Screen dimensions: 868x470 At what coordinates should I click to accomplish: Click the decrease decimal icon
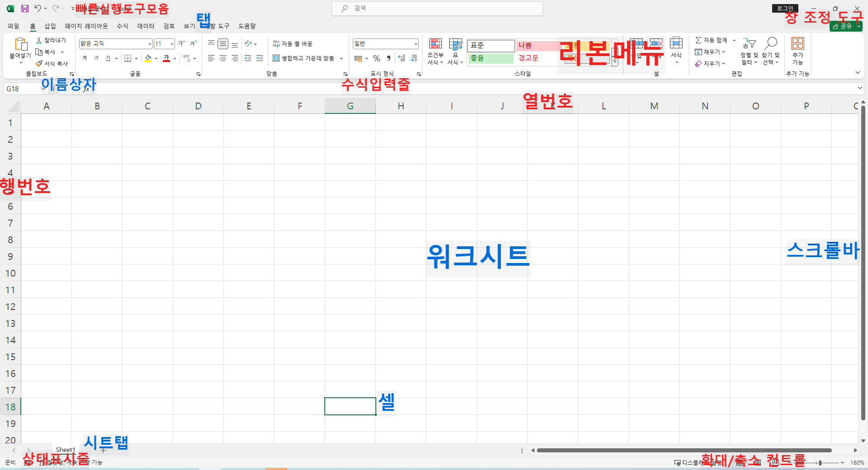pos(413,58)
